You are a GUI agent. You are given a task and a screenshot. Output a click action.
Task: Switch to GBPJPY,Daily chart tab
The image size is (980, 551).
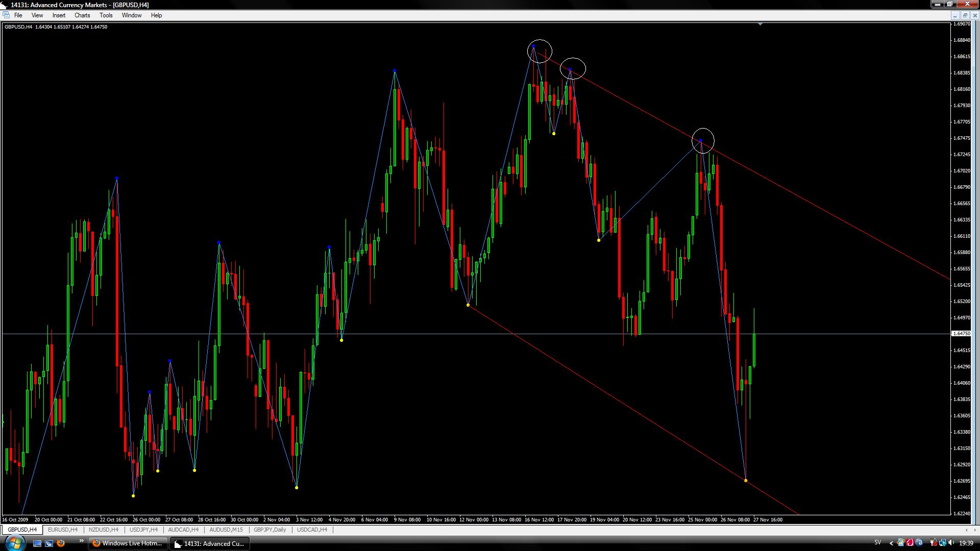[269, 530]
